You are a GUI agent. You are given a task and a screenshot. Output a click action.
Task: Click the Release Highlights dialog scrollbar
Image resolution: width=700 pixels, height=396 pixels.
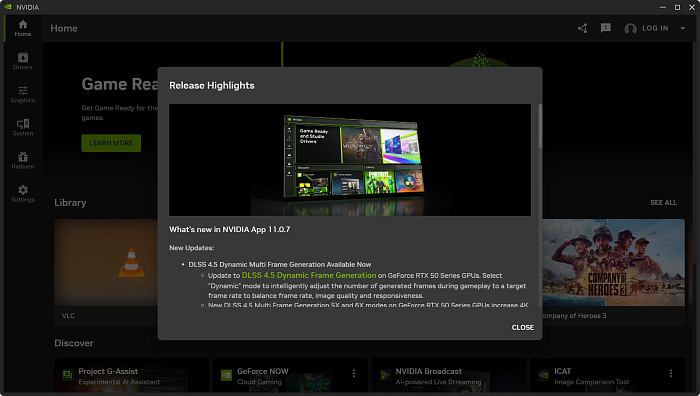(540, 127)
